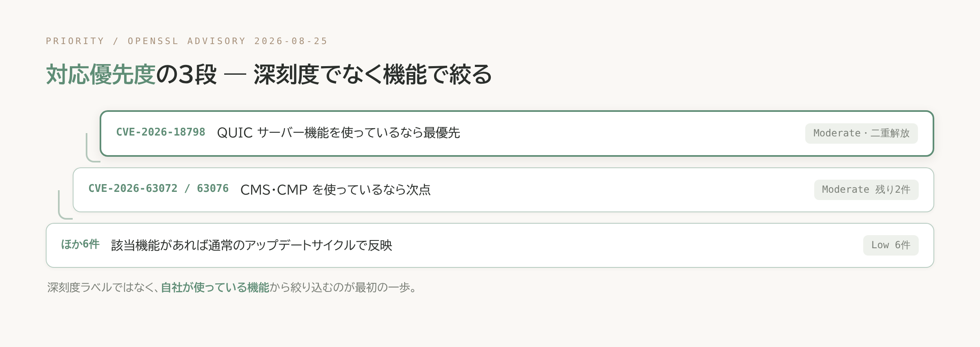Click the footer sentence ending 最初の一歩
Screen dimensions: 980x347
(x=232, y=287)
